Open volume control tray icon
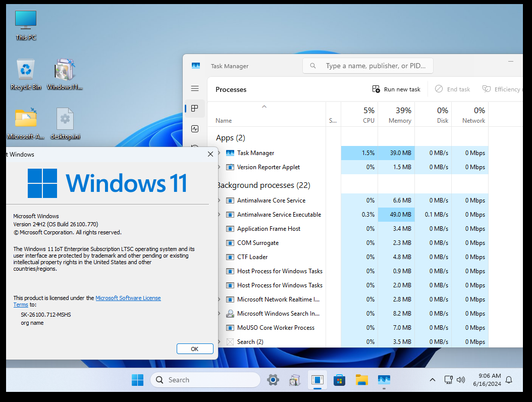Image resolution: width=532 pixels, height=402 pixels. point(461,380)
